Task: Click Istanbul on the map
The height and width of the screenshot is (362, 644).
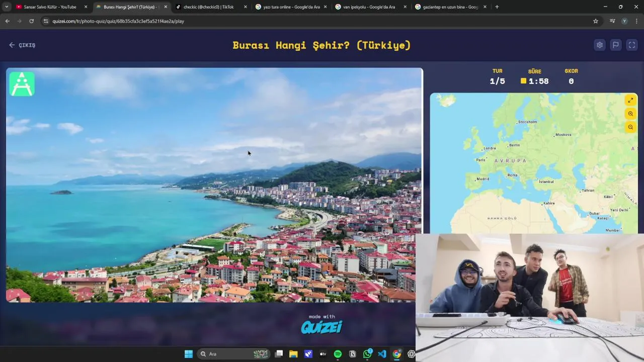Action: pos(545,181)
